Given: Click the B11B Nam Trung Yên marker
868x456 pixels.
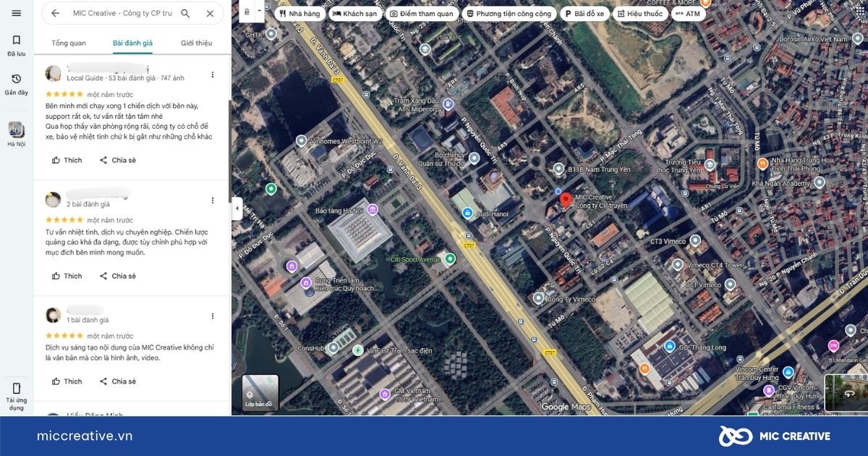Looking at the screenshot, I should pos(558,169).
